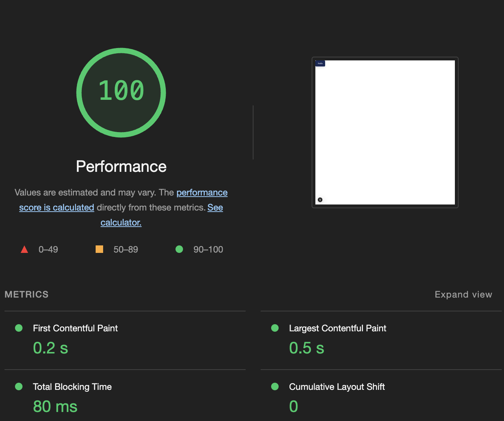Click the 0.2 s First Contentful Paint value

point(51,348)
